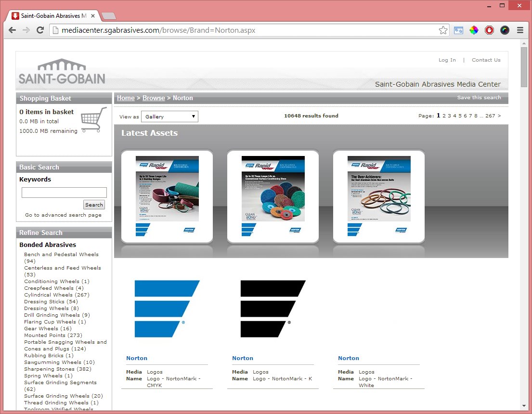The image size is (532, 414).
Task: Go to Browse breadcrumb
Action: point(154,98)
